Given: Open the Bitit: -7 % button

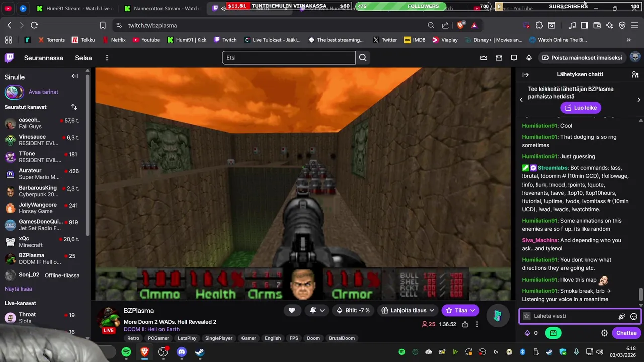Looking at the screenshot, I should (x=353, y=311).
